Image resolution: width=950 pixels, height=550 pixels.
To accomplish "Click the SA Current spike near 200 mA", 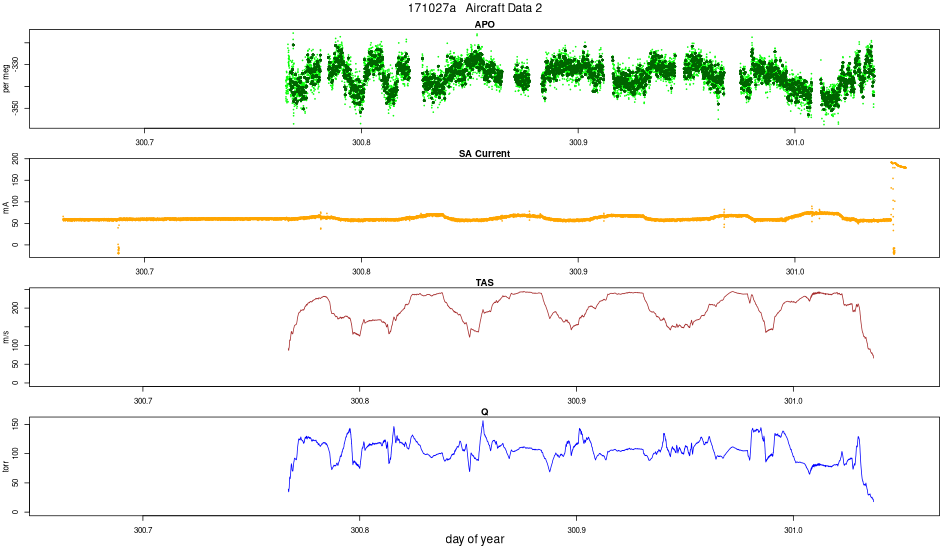I will click(898, 165).
